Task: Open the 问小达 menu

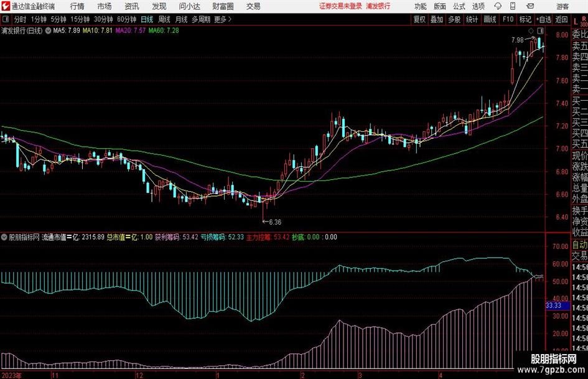Action: tap(189, 6)
